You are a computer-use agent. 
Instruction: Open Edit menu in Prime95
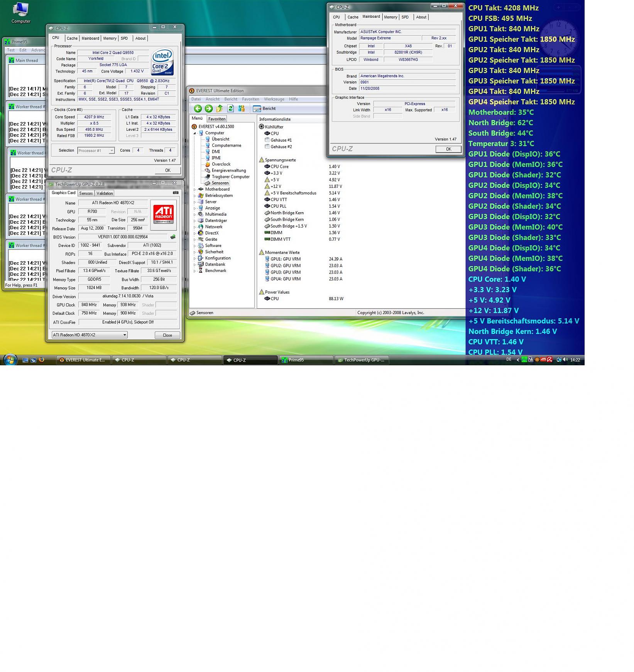pyautogui.click(x=23, y=50)
